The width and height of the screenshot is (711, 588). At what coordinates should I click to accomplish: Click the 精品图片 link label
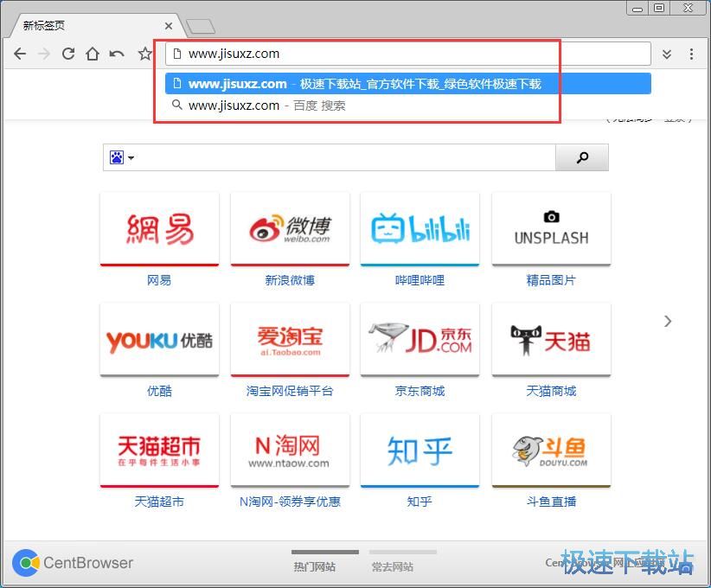point(551,280)
